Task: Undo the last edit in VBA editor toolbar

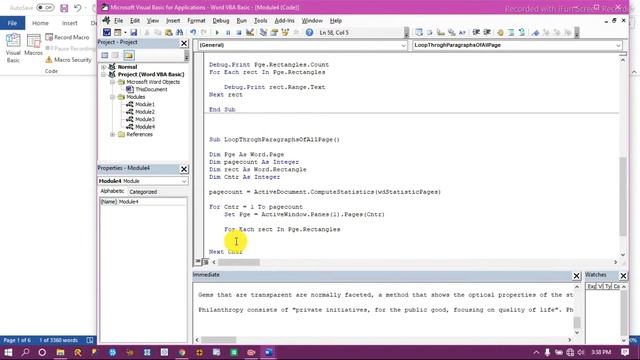Action: [193, 32]
